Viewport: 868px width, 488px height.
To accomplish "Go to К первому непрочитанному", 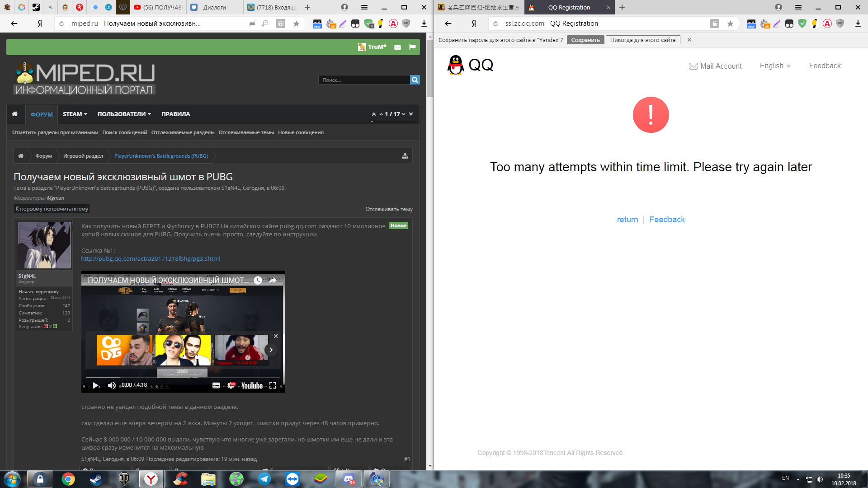I will [52, 209].
